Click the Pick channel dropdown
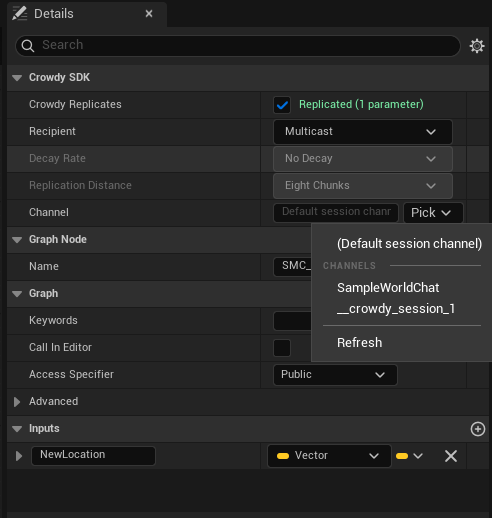 click(433, 213)
